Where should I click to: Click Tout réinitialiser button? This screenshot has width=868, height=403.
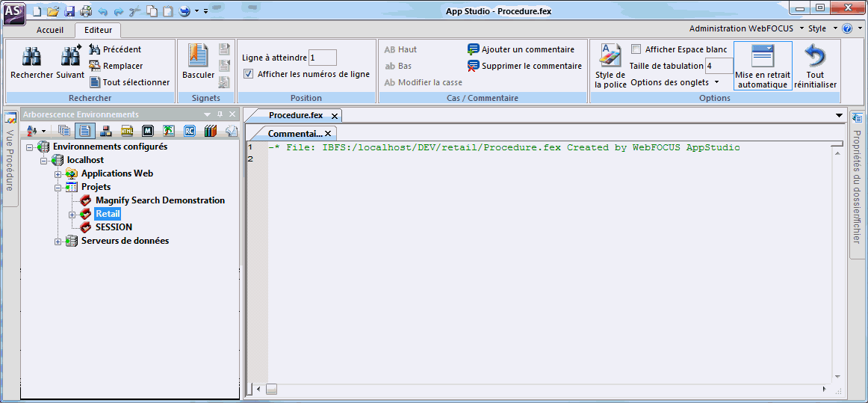coord(816,66)
